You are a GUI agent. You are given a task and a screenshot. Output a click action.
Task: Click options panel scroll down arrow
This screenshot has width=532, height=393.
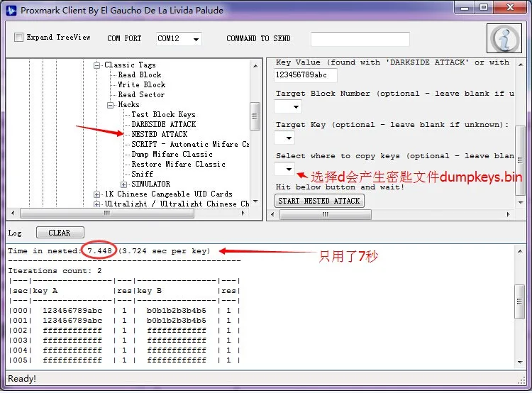(x=521, y=203)
